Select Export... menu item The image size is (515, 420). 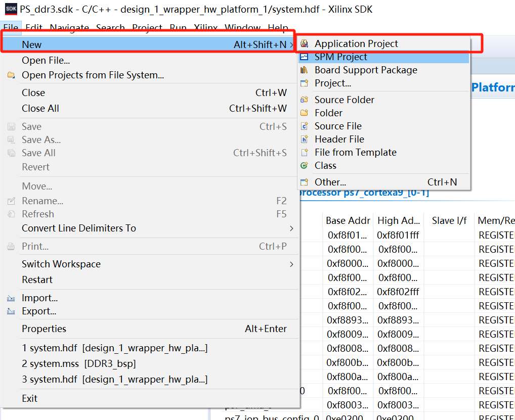[150, 311]
